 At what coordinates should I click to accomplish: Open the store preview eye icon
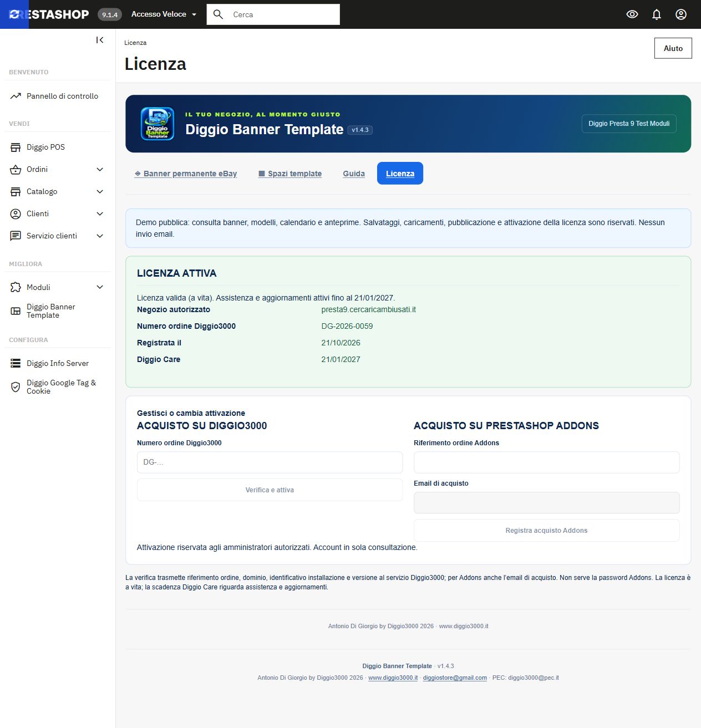click(x=632, y=14)
